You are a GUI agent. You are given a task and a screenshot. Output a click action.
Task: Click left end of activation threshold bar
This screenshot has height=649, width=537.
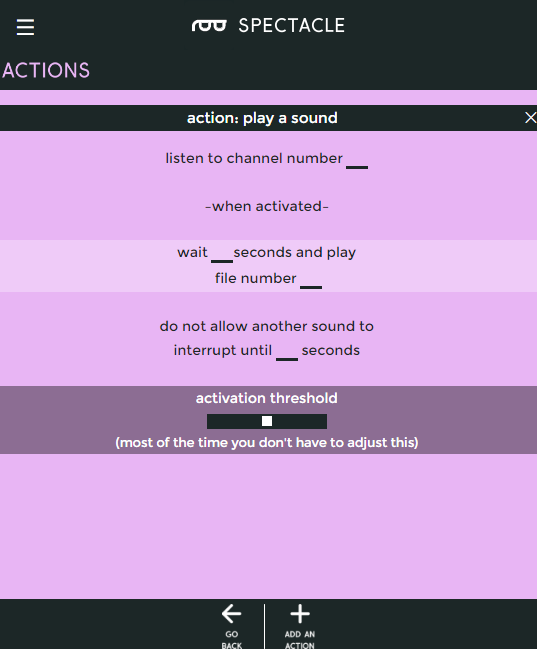210,421
